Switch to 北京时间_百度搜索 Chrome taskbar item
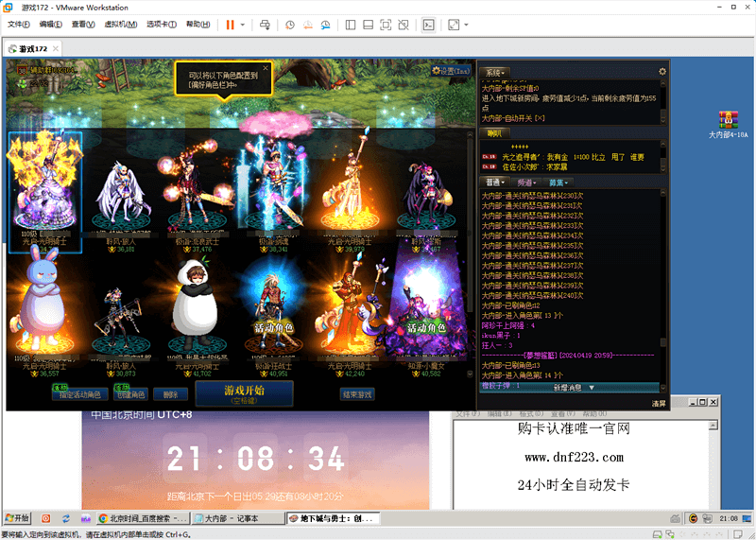Viewport: 756px width, 540px height. click(143, 519)
